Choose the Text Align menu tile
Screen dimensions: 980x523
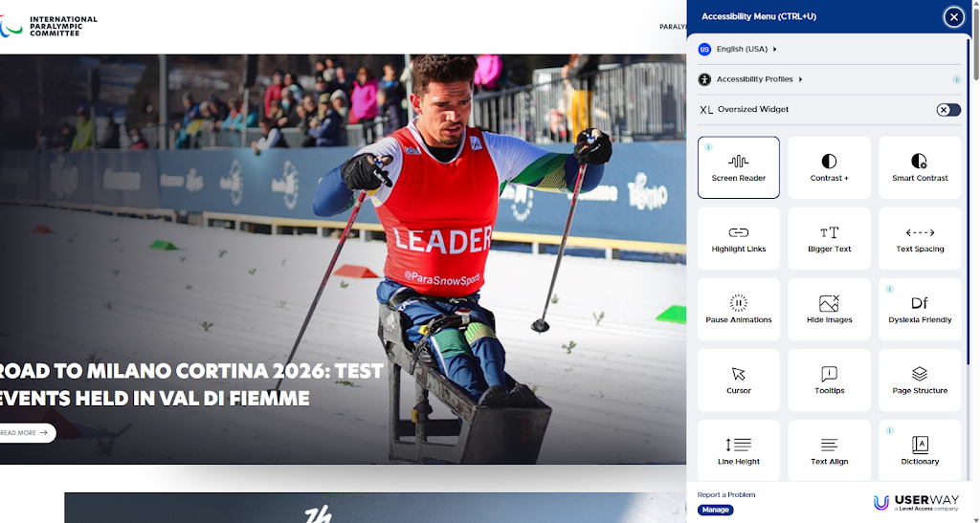pos(829,450)
